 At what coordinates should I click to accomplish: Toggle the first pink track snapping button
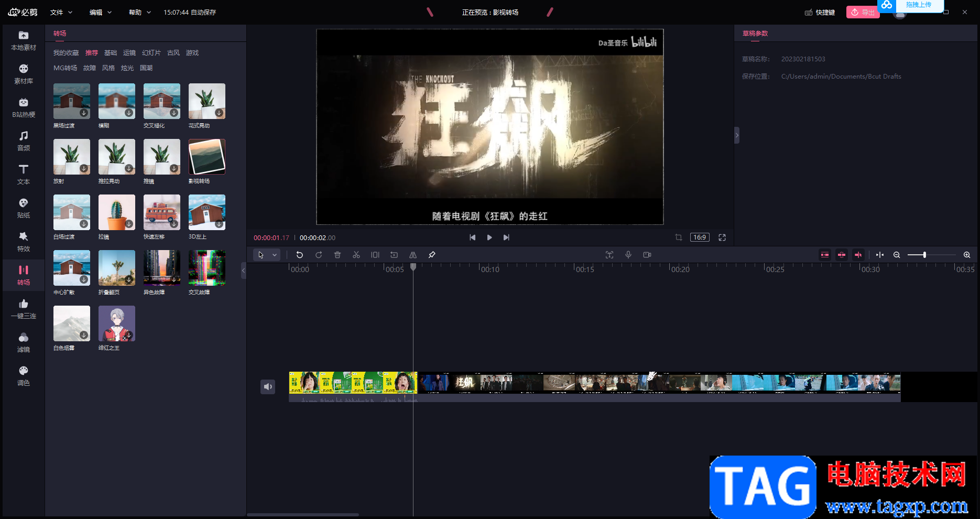click(x=825, y=255)
